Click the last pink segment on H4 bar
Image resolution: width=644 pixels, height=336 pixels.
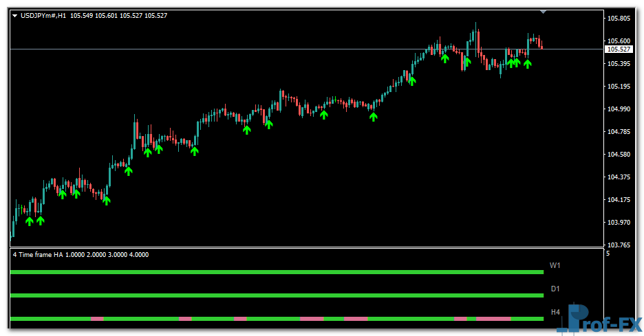point(493,319)
